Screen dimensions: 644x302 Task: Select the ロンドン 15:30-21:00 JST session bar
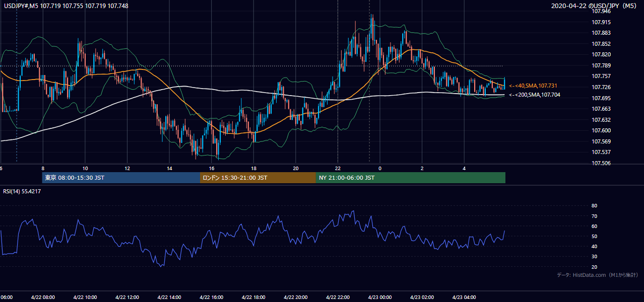point(258,178)
